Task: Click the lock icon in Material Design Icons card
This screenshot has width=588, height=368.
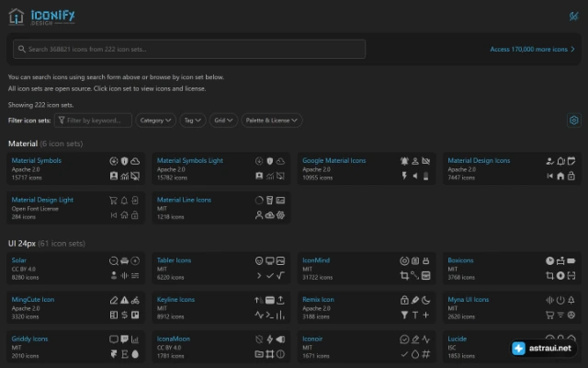Action: (x=571, y=176)
